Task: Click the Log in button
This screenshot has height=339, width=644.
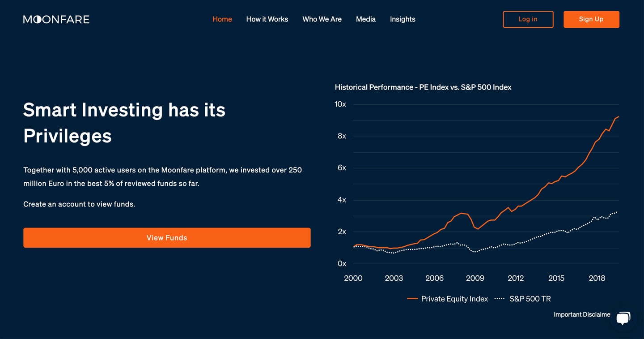Action: coord(528,19)
